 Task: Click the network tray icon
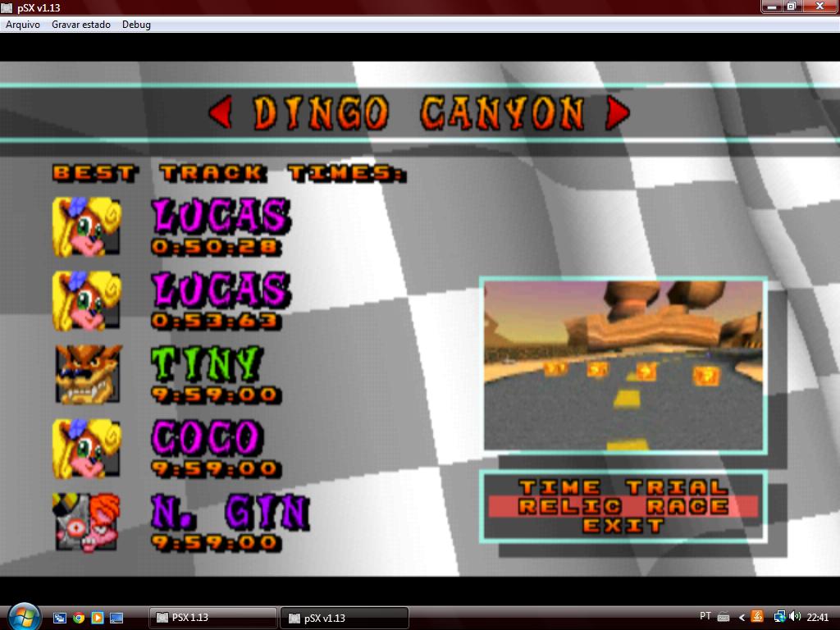click(x=778, y=617)
